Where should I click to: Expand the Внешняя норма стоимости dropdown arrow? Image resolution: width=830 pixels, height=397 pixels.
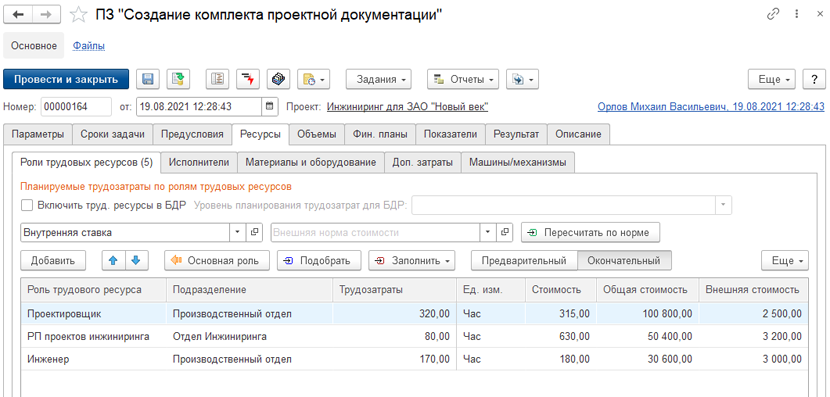[x=489, y=232]
